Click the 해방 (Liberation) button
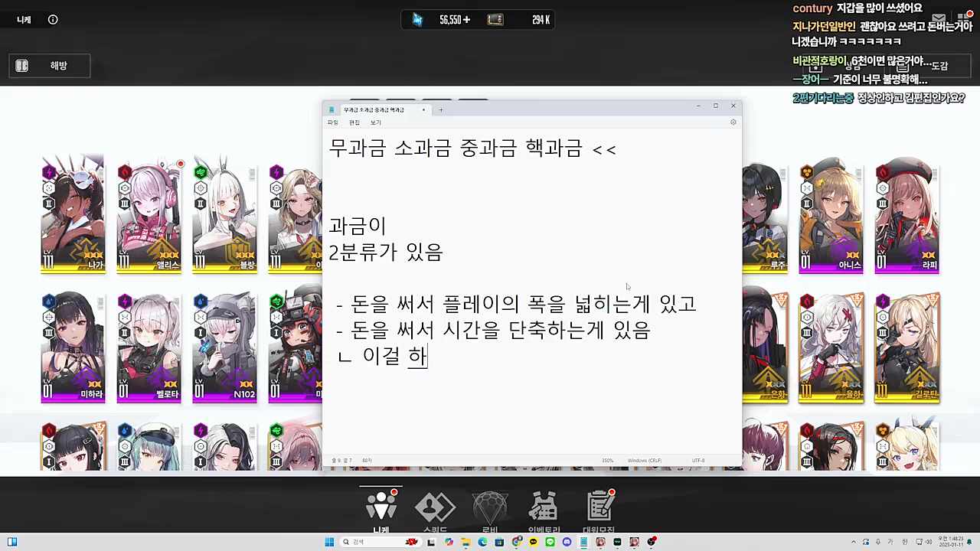The height and width of the screenshot is (551, 980). click(50, 66)
